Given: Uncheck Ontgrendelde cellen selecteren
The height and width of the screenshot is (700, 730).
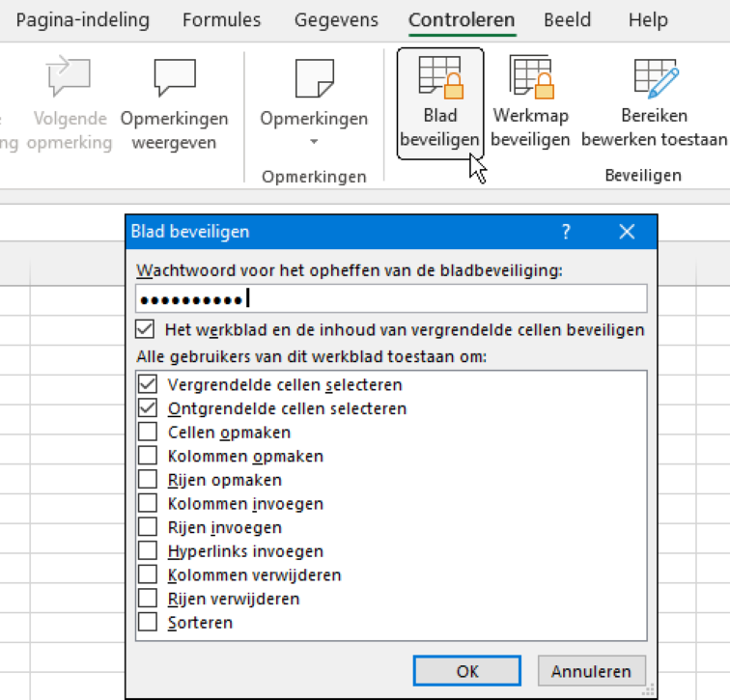Looking at the screenshot, I should point(148,408).
